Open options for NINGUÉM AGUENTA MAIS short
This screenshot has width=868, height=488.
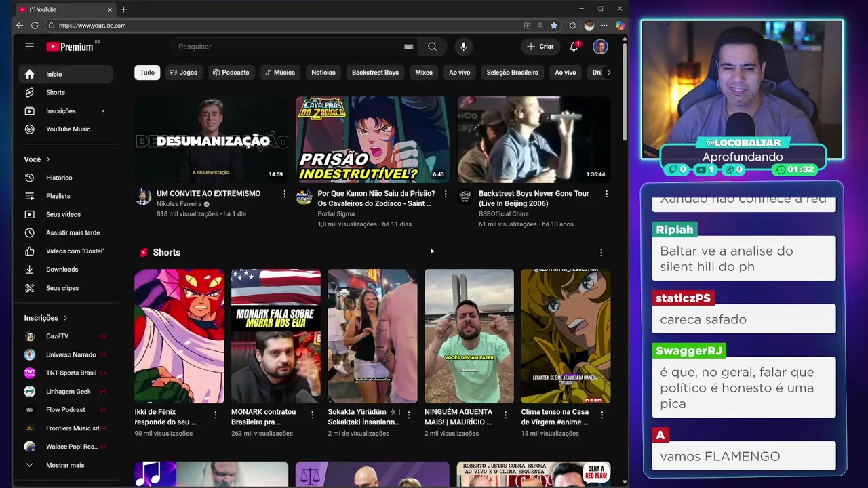coord(505,415)
